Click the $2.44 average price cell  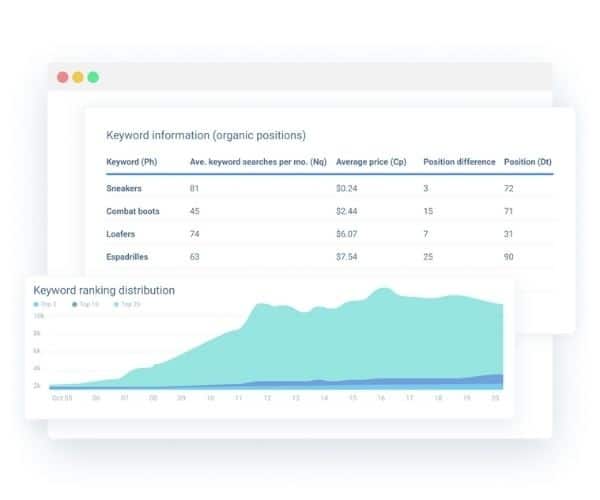(347, 211)
